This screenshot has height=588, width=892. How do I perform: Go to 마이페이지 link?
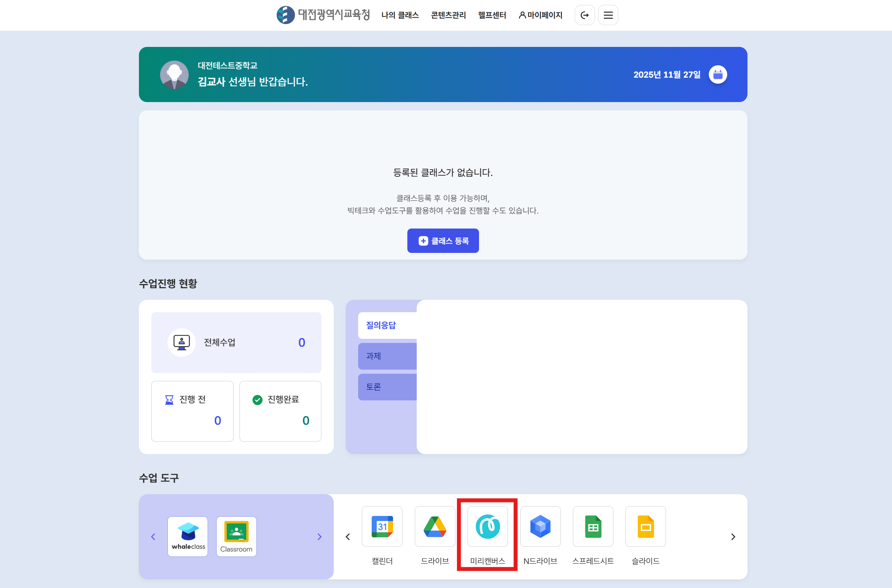(x=541, y=15)
